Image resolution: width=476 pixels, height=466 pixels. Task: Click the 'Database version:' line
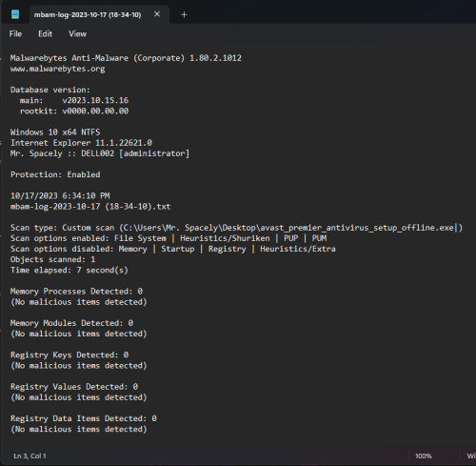(50, 90)
